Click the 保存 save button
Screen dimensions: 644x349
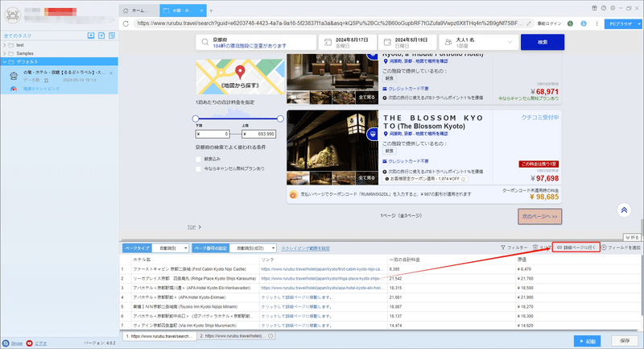click(x=625, y=341)
